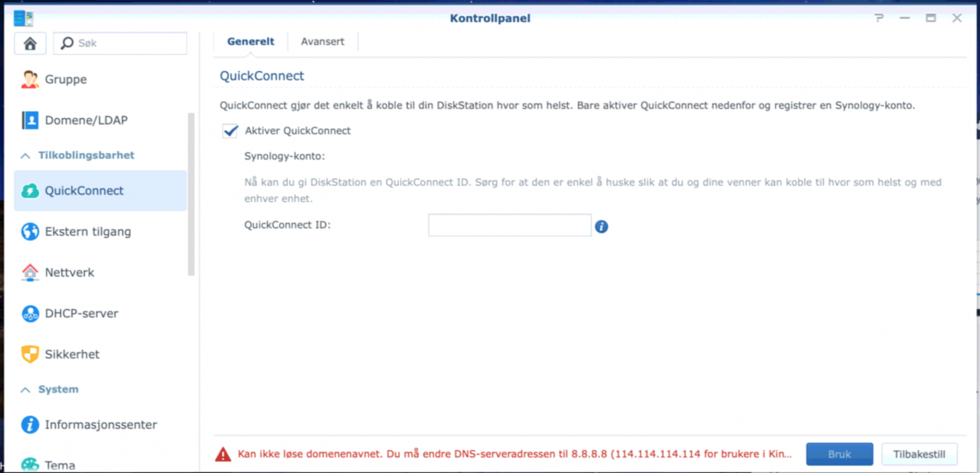Go to Control Panel home
The width and height of the screenshot is (980, 473).
tap(30, 44)
